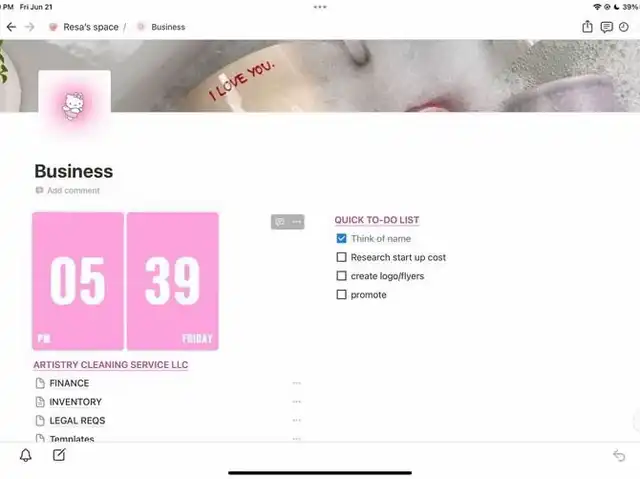Viewport: 640px width, 479px height.
Task: Tap the forward navigation arrow
Action: coord(29,27)
